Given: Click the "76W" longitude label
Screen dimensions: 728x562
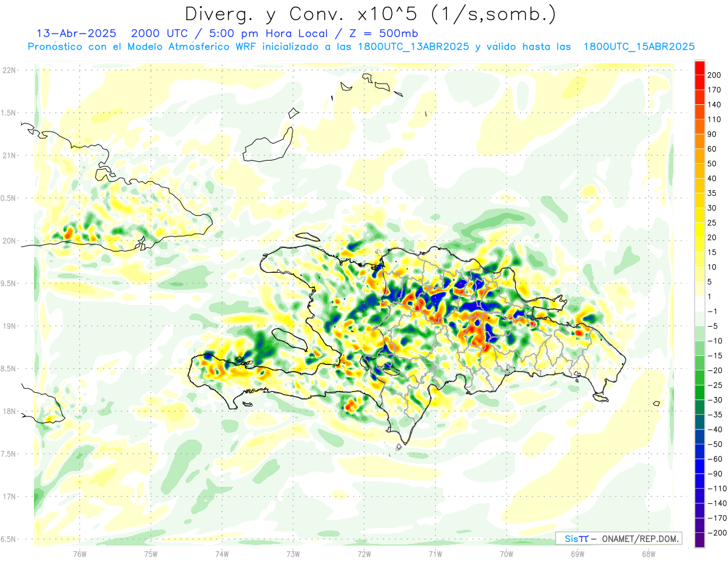Looking at the screenshot, I should [79, 554].
